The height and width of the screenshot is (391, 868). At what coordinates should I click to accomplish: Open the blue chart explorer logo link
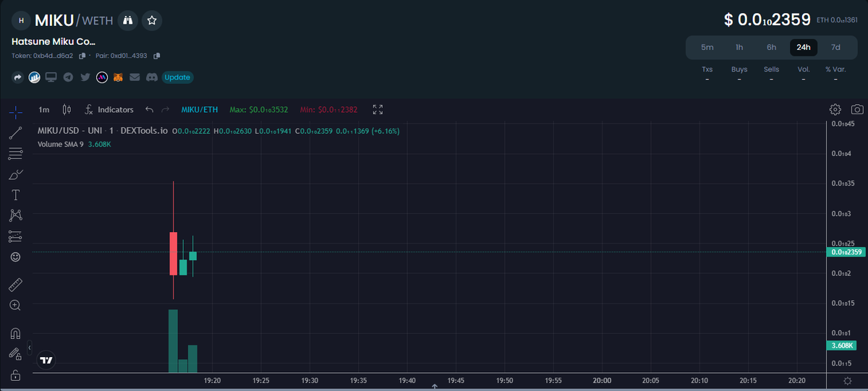34,77
